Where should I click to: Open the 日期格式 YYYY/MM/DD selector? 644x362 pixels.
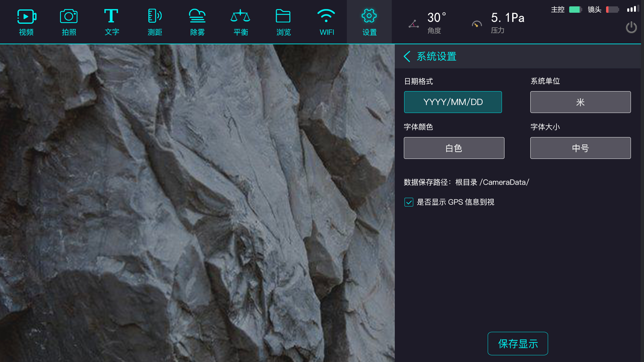[x=453, y=102]
